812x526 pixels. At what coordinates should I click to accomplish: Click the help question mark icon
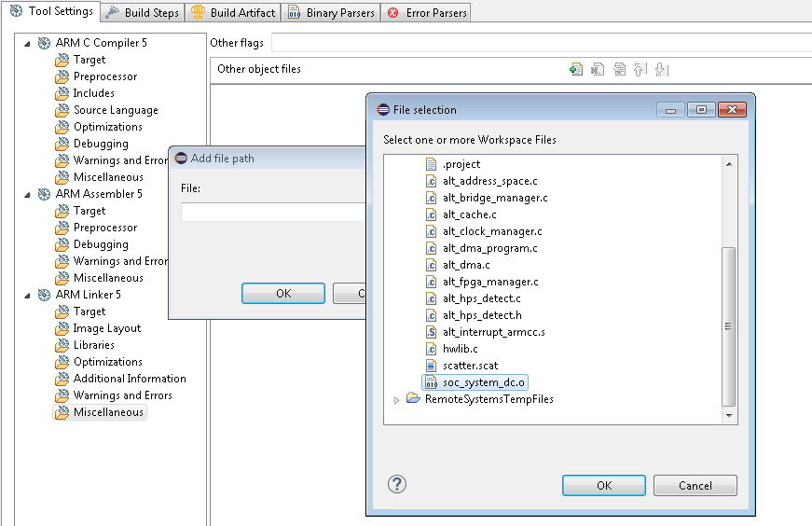[x=397, y=485]
